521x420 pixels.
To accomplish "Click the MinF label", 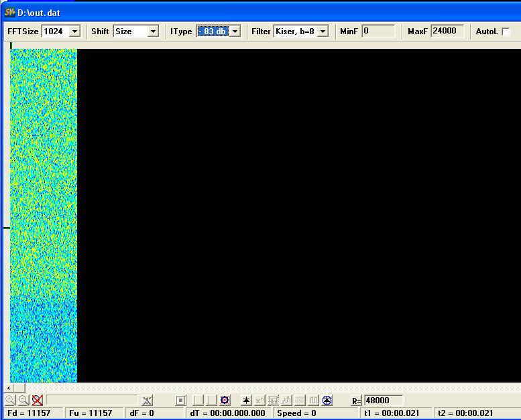I will click(x=349, y=31).
